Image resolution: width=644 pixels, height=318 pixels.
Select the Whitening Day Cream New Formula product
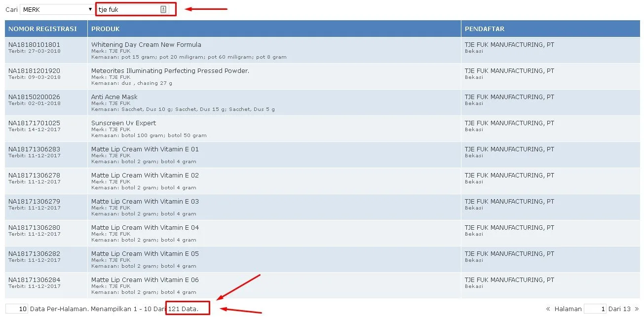tap(146, 45)
